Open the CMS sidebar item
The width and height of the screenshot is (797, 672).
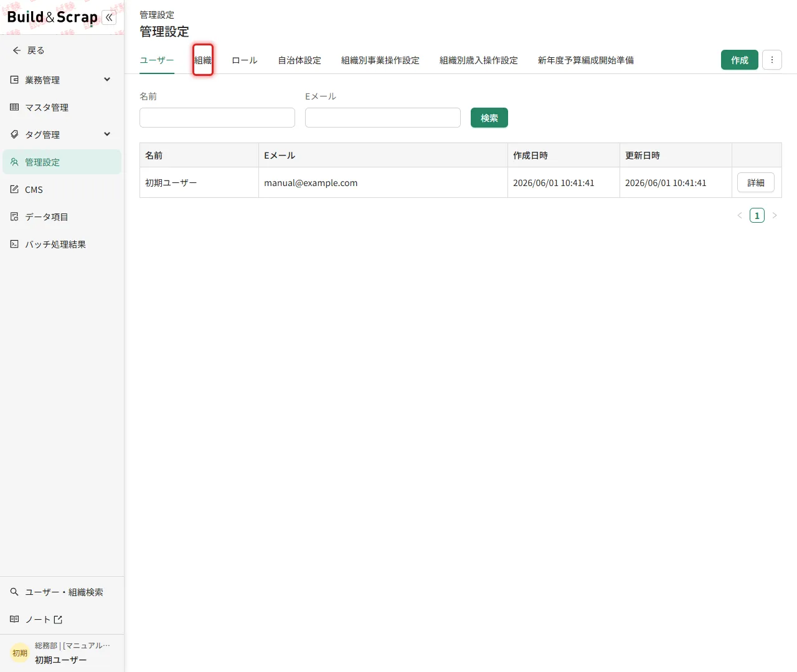[x=62, y=189]
